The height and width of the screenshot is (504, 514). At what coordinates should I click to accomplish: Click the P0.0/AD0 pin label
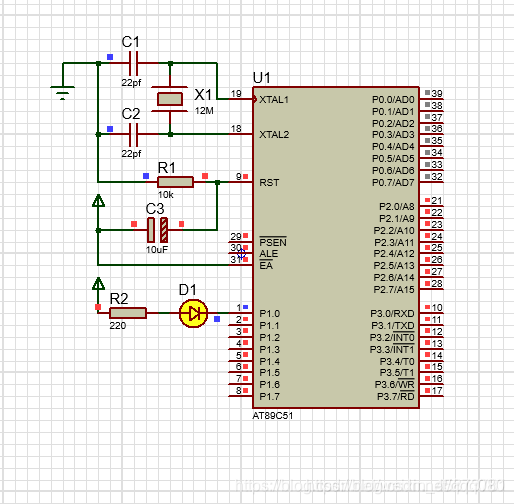click(393, 100)
